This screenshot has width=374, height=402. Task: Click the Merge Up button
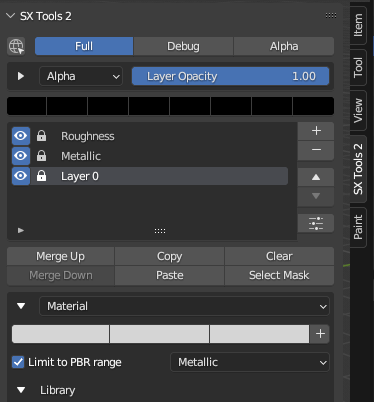pyautogui.click(x=61, y=256)
